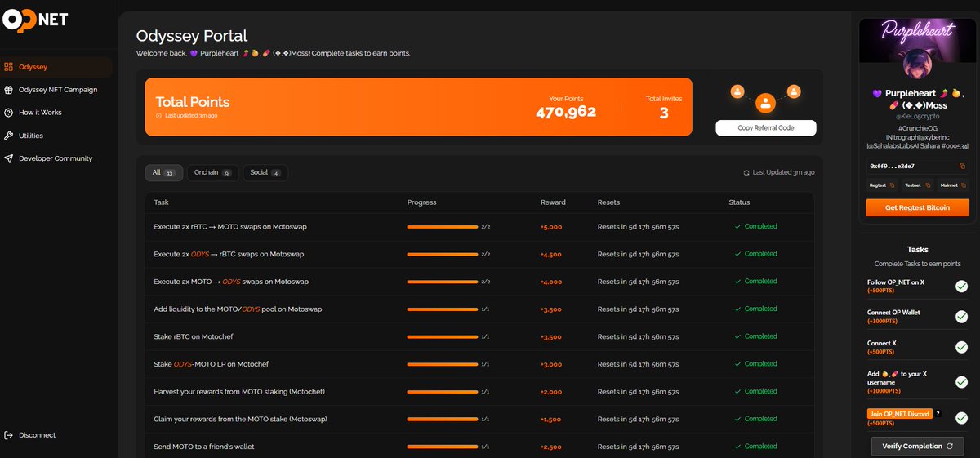The height and width of the screenshot is (458, 980).
Task: Click 'Stake ODYS-MOTO LP on Motochef' task
Action: click(x=211, y=364)
